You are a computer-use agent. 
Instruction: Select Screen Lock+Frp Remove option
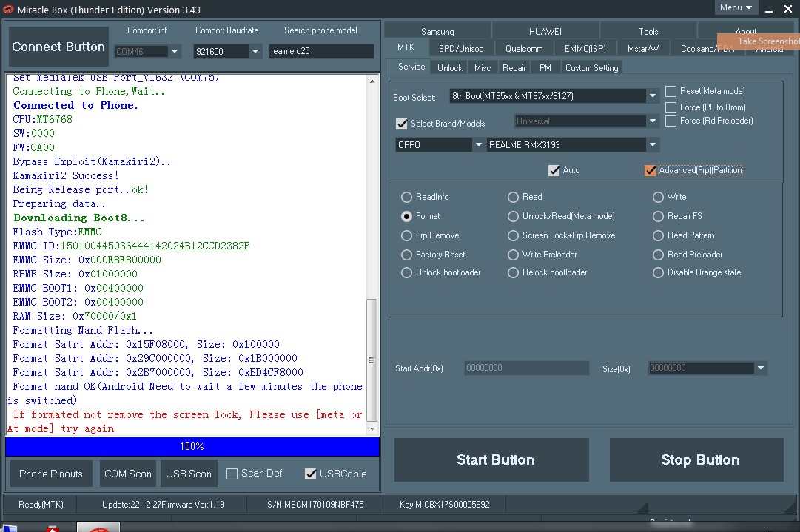click(x=514, y=235)
